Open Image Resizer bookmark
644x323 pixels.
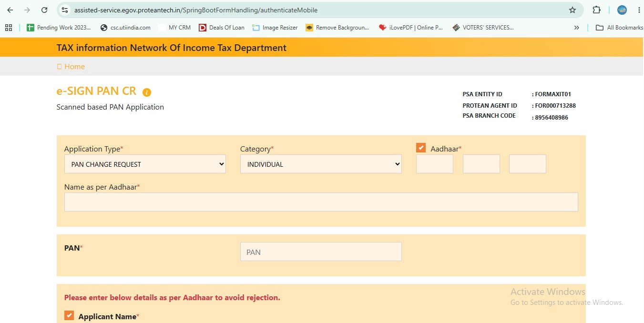[275, 28]
